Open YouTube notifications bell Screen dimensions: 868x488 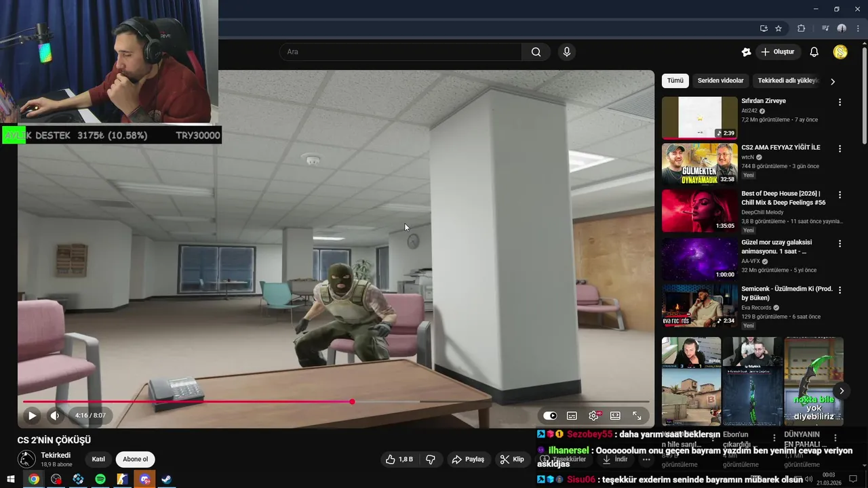coord(814,52)
